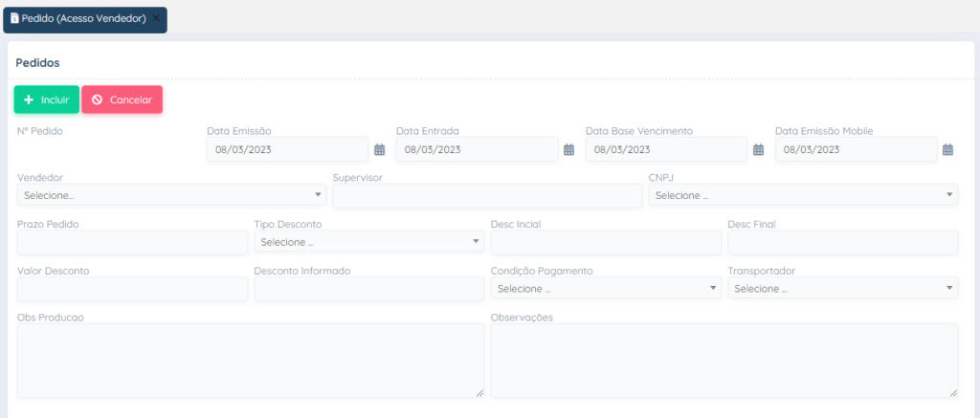Image resolution: width=980 pixels, height=418 pixels.
Task: Click the Tipo Desconto label
Action: tap(288, 225)
